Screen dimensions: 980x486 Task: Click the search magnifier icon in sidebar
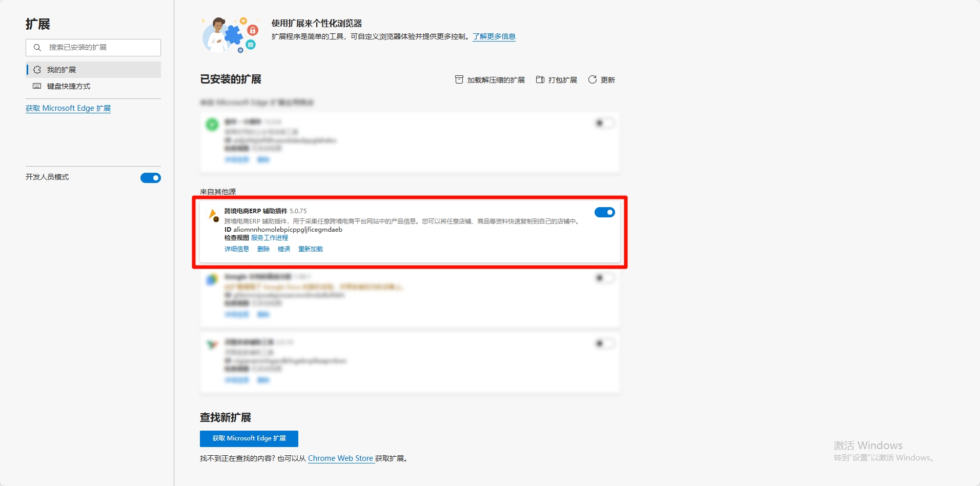[37, 48]
